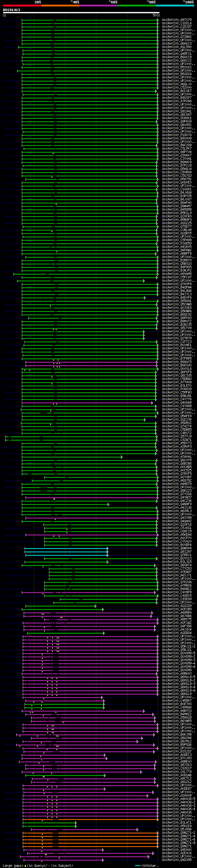
Task: Click the =100char. scale legend
Action: point(146,866)
